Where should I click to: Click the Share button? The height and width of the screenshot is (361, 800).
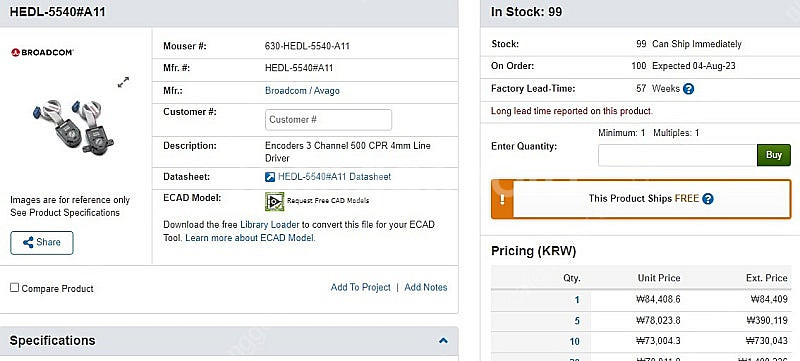42,243
